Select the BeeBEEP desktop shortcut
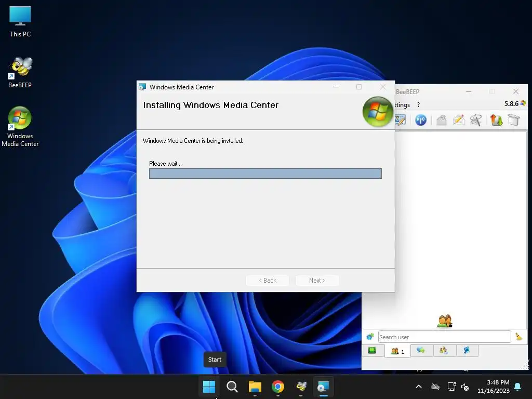The width and height of the screenshot is (532, 399). click(20, 73)
